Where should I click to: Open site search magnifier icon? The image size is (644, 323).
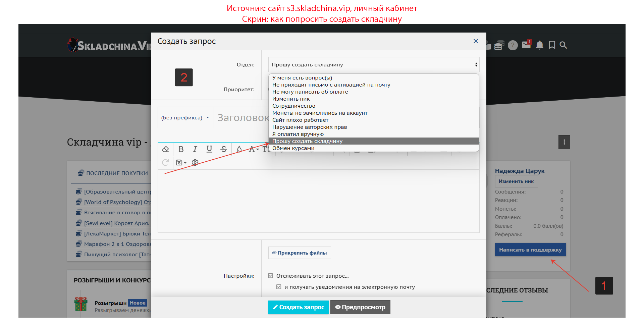click(563, 45)
